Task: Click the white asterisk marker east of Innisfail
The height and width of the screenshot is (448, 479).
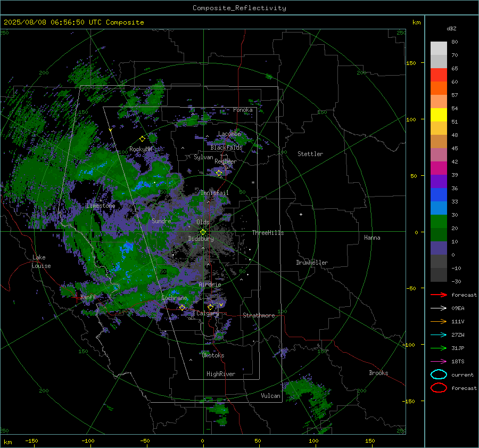Action: (253, 183)
